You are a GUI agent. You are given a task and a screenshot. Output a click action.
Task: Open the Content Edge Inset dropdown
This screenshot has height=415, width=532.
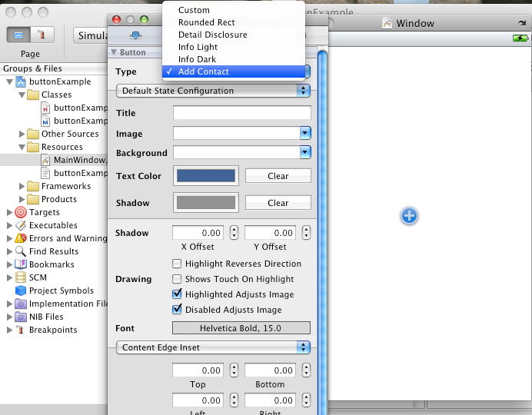coord(212,347)
